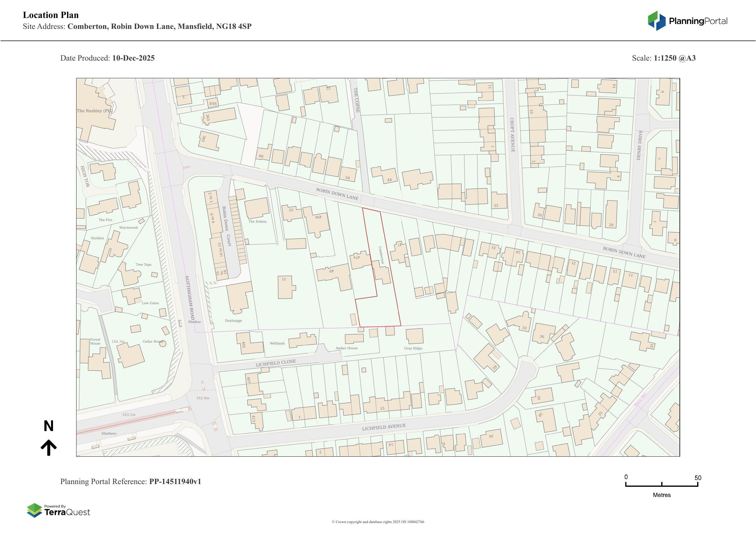The height and width of the screenshot is (534, 756).
Task: Click the date produced 10-Dec-2025
Action: tap(133, 58)
